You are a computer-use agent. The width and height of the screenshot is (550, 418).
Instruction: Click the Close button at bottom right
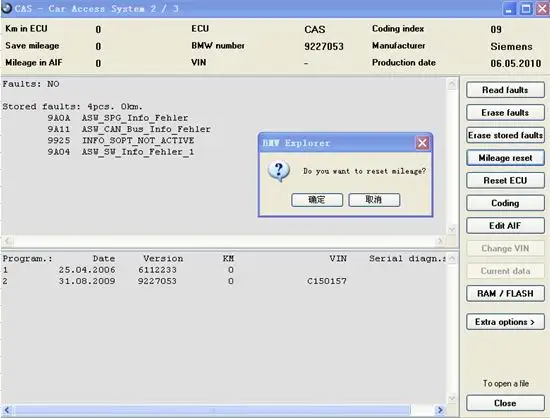(505, 403)
